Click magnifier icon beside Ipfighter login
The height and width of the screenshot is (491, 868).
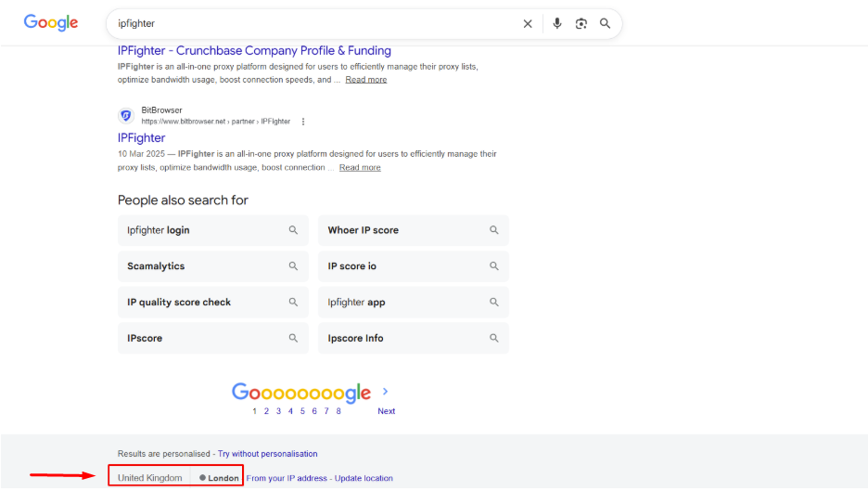293,230
